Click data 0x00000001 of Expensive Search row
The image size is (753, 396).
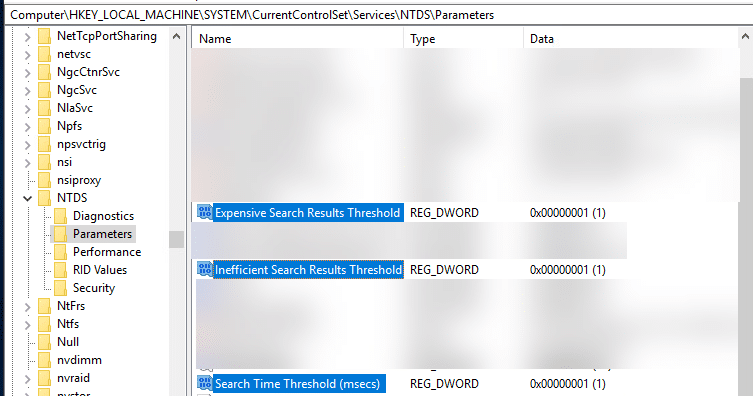pyautogui.click(x=568, y=213)
